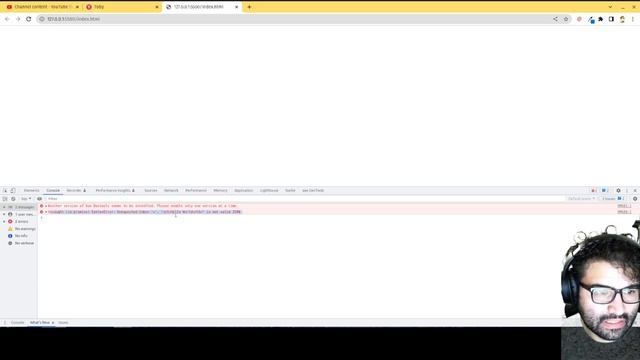Create a live expression with the eye icon
The image size is (640, 360).
tap(40, 199)
